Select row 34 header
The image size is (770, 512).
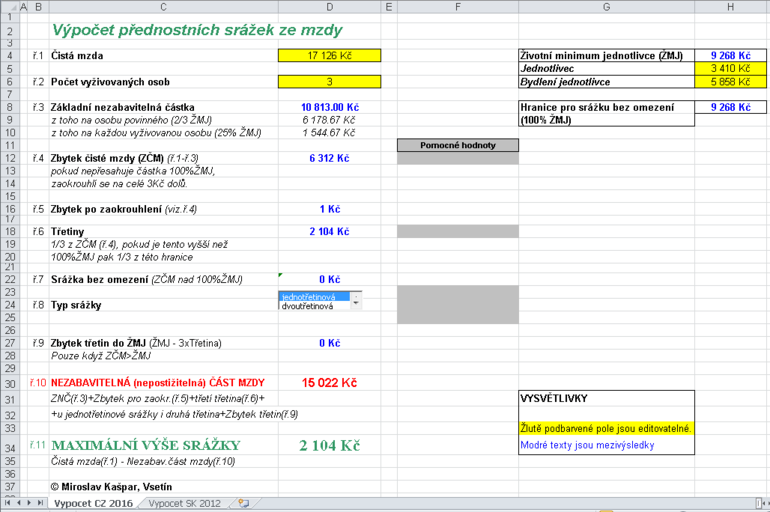pos(10,446)
